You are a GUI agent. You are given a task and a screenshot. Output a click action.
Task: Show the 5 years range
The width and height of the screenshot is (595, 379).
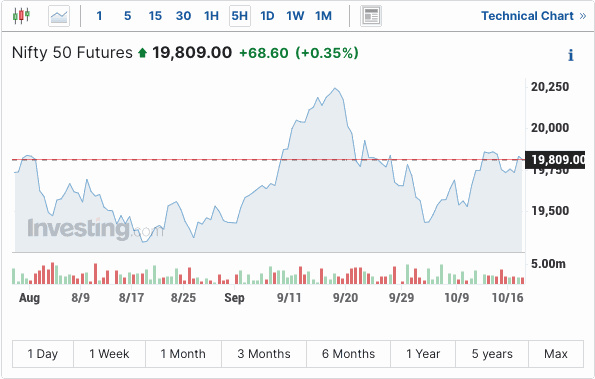click(x=492, y=354)
